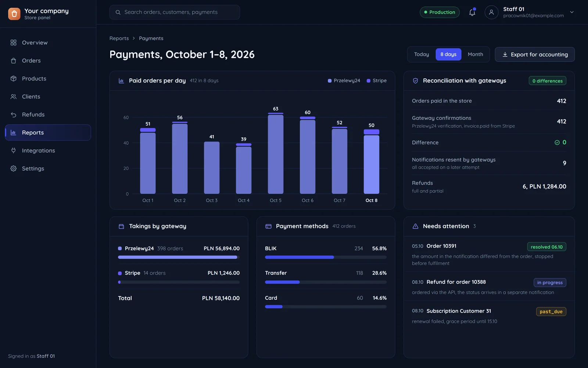588x368 pixels.
Task: Open Refund for order 10388 item
Action: 489,287
